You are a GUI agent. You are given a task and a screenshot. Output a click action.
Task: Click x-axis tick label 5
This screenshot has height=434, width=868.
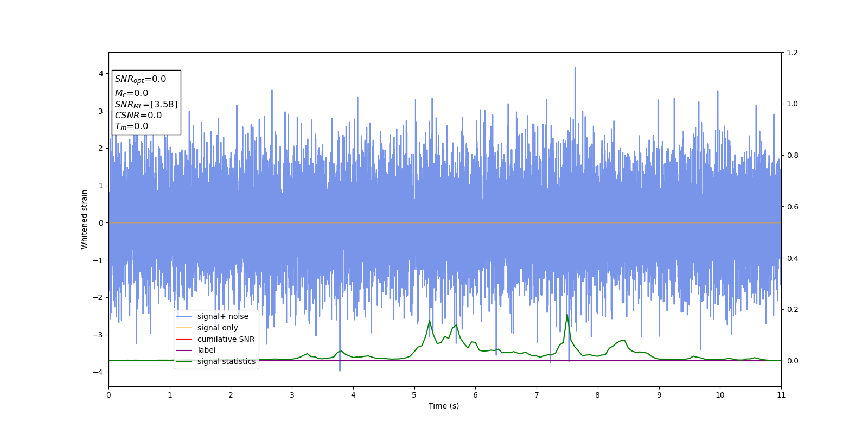tap(414, 395)
